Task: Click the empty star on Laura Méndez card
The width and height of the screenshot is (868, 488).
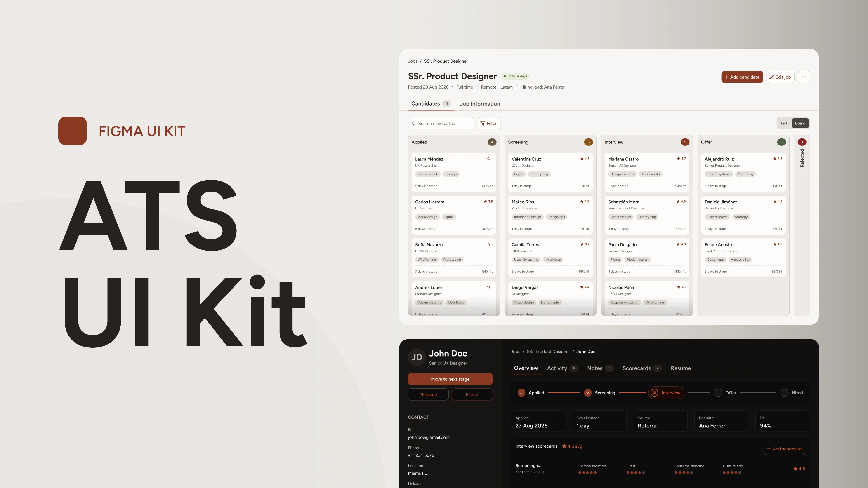Action: (x=488, y=159)
